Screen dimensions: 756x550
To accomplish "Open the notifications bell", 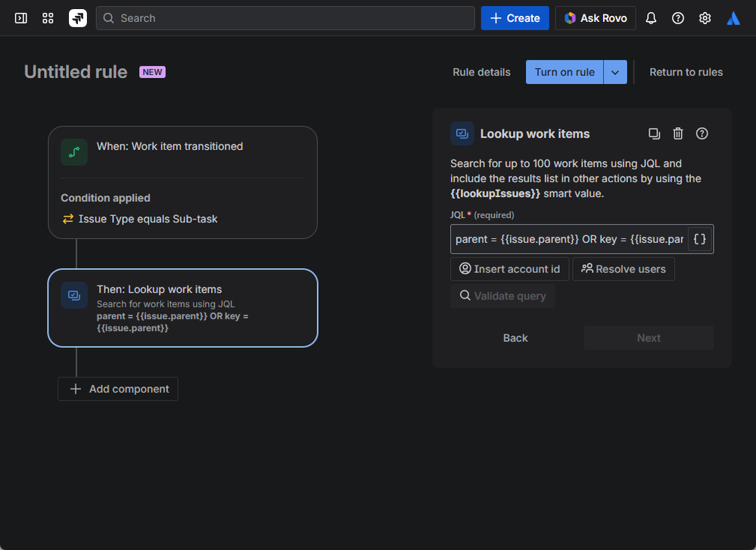I will pyautogui.click(x=651, y=18).
